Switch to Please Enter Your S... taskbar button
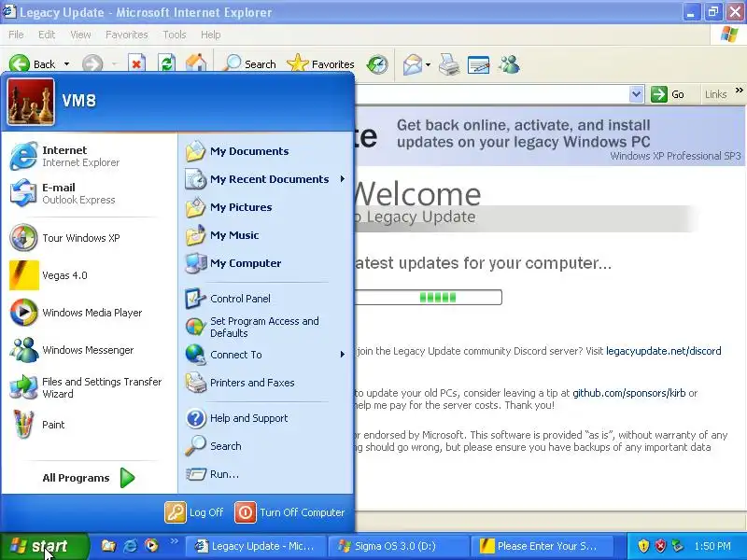 pos(542,546)
